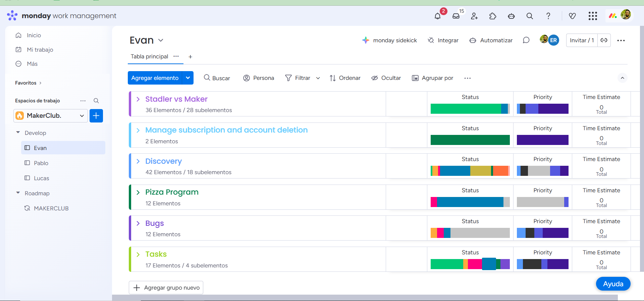644x301 pixels.
Task: Click the Integrar button
Action: (x=443, y=40)
